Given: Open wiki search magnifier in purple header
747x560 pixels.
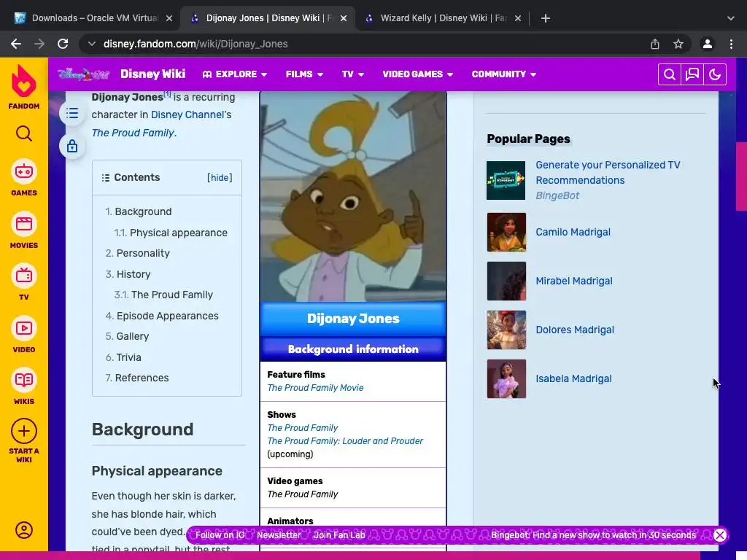Looking at the screenshot, I should point(670,74).
